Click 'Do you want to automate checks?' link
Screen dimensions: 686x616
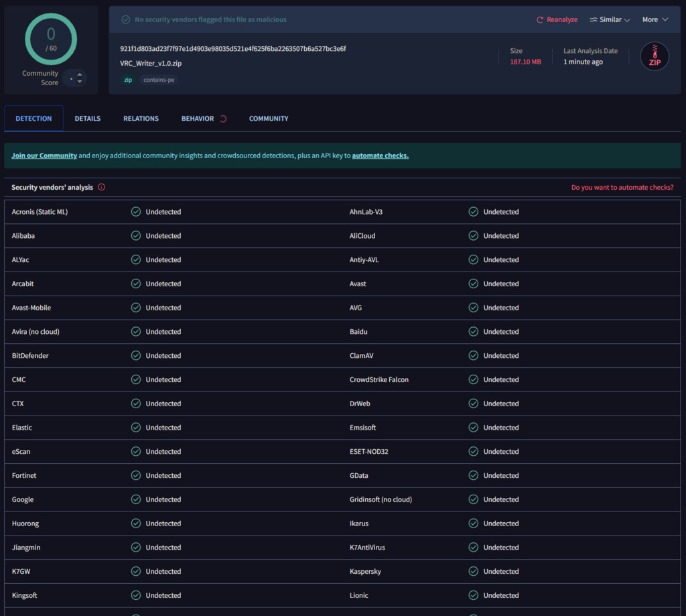[x=622, y=188]
